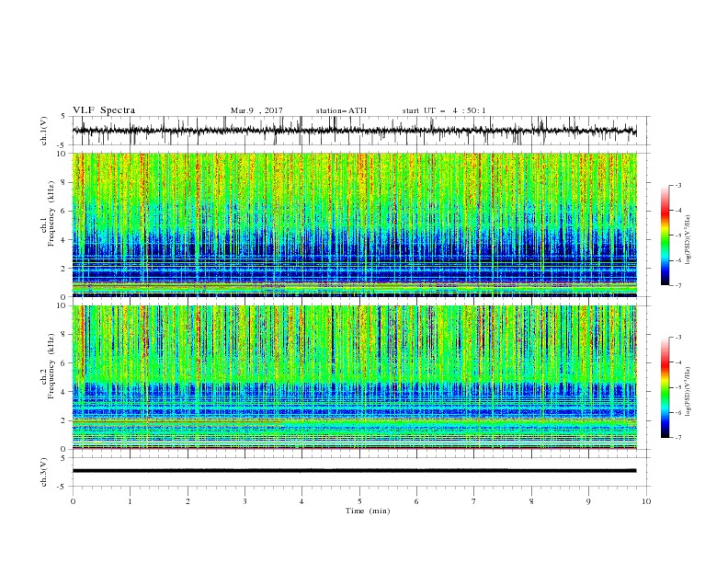Click the "-5" tick of the ch.1(V) axis
The image size is (728, 563).
click(63, 145)
